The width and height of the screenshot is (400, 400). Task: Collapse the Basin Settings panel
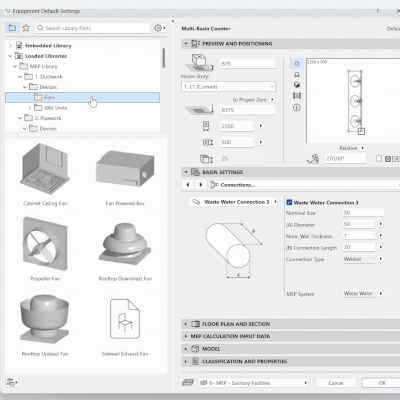pyautogui.click(x=186, y=172)
